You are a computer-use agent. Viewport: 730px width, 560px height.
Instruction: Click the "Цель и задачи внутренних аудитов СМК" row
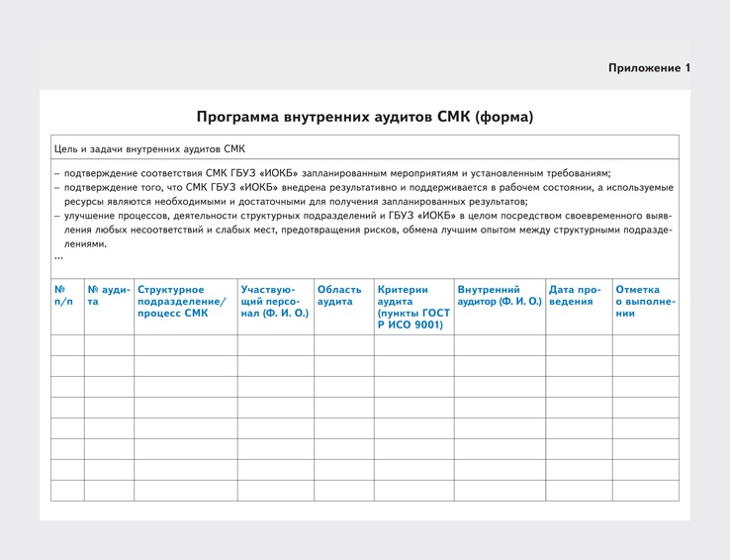[x=149, y=148]
